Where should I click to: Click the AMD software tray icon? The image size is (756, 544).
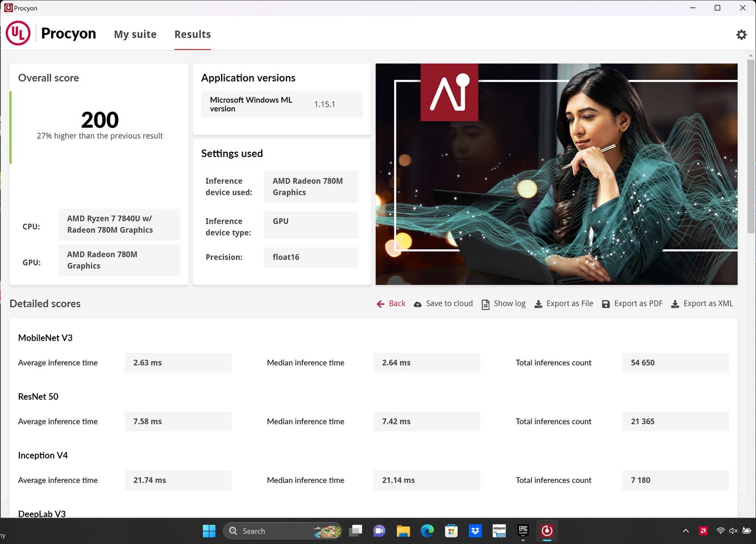click(x=703, y=531)
